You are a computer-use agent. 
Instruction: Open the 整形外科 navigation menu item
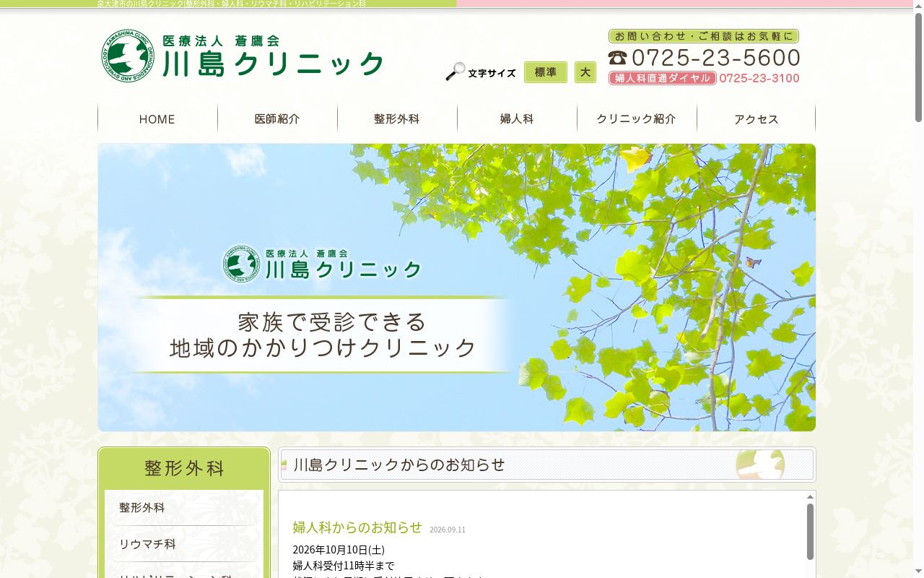[397, 119]
